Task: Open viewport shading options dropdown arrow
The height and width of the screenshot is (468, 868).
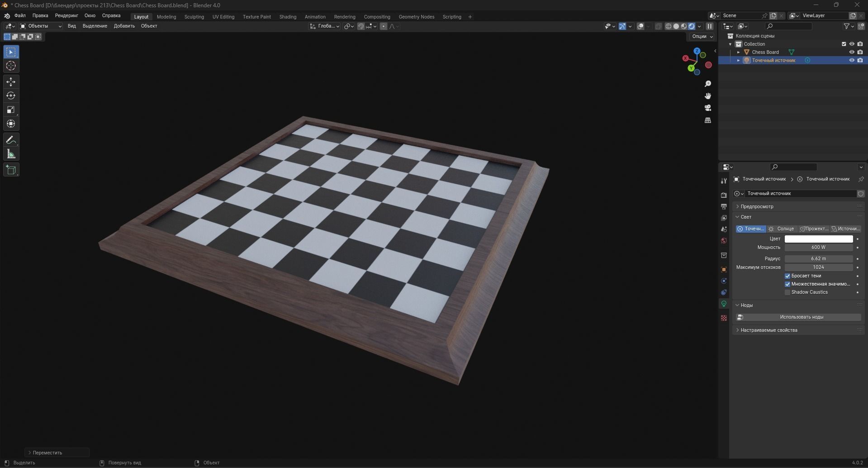Action: pos(699,26)
